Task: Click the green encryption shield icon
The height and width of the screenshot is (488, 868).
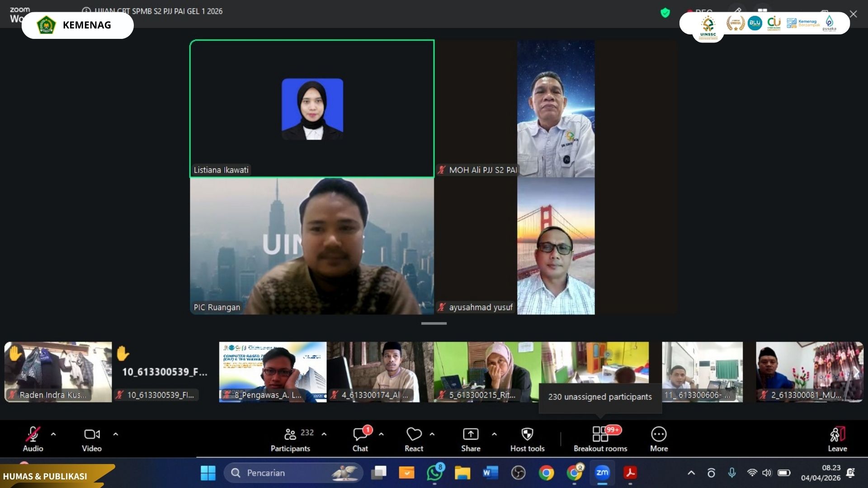Action: pyautogui.click(x=665, y=13)
